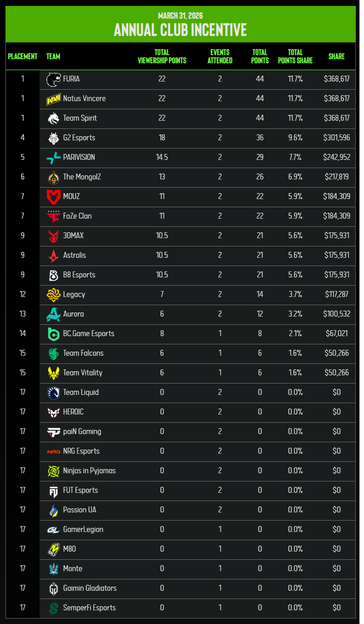Screen dimensions: 364x624
Task: Sort by Total Viewership Points column header
Action: (x=162, y=56)
